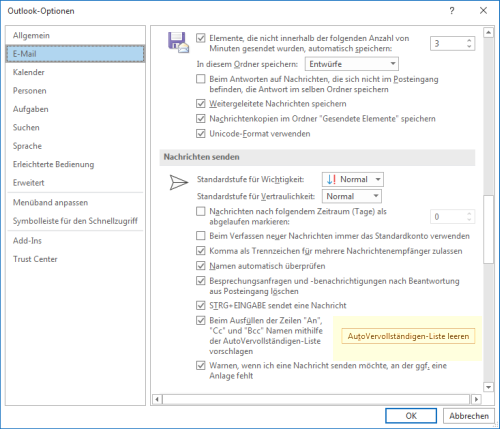Disable Unicode-Format verwenden checkbox
The width and height of the screenshot is (500, 429).
(x=201, y=134)
